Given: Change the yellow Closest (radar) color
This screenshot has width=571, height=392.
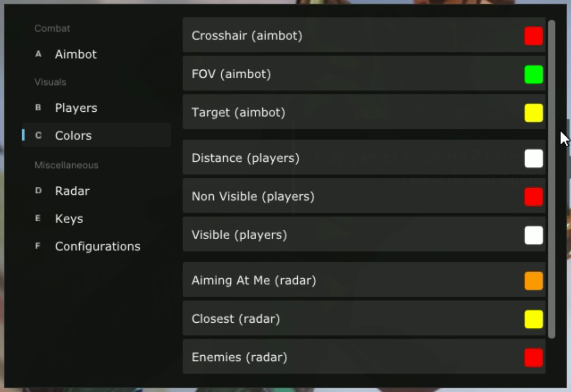Looking at the screenshot, I should pos(533,319).
